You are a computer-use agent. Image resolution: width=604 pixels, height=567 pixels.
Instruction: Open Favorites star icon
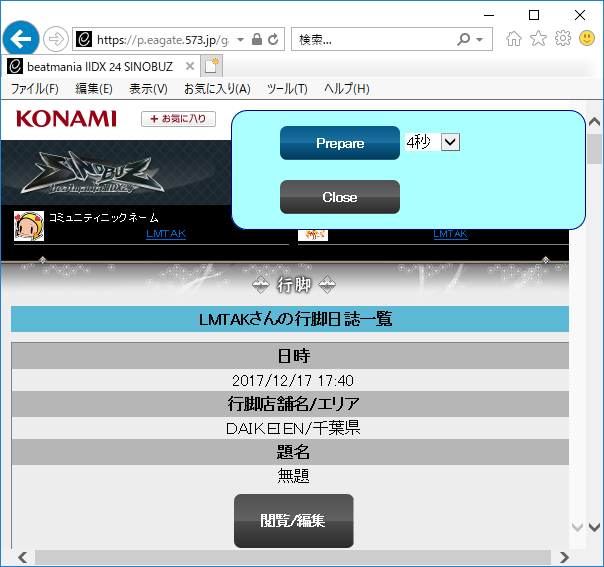(538, 39)
